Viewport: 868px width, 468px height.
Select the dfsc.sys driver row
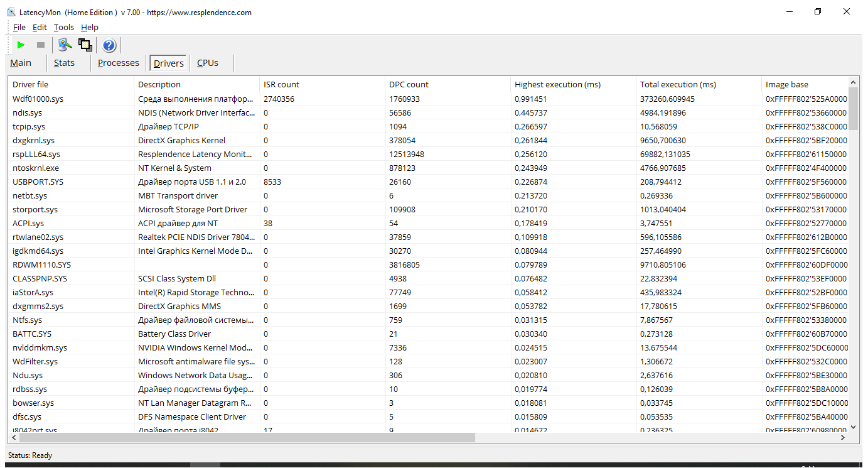coord(428,416)
